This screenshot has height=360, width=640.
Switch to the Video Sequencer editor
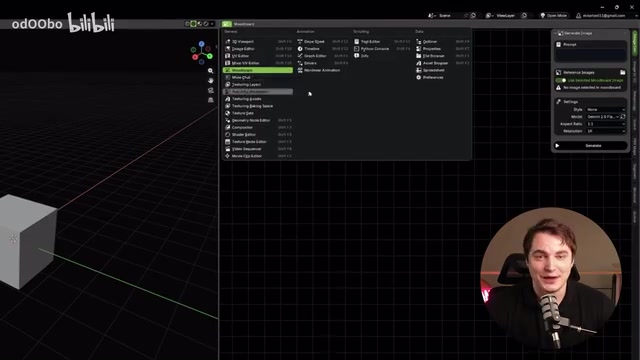pyautogui.click(x=258, y=149)
